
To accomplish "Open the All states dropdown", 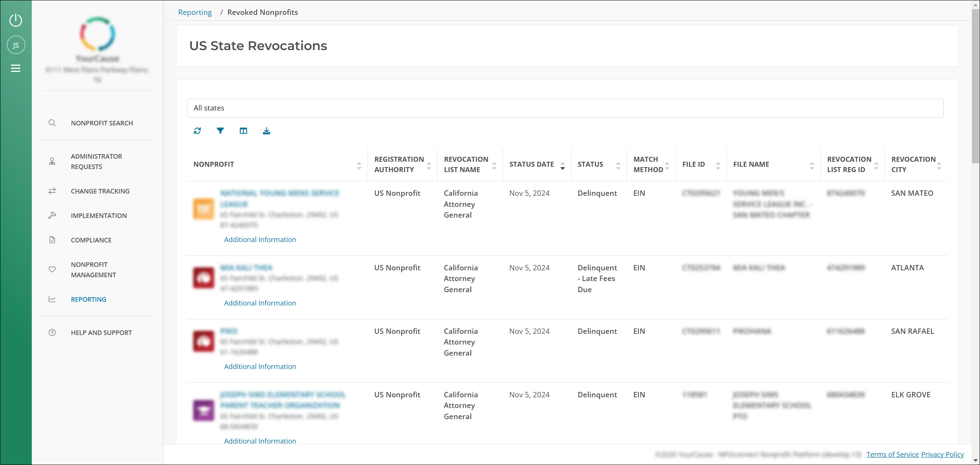I will click(565, 108).
